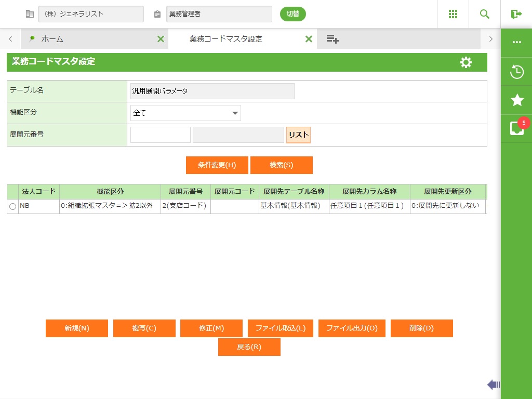Image resolution: width=532 pixels, height=399 pixels.
Task: Click the 新規(N) button
Action: [77, 328]
